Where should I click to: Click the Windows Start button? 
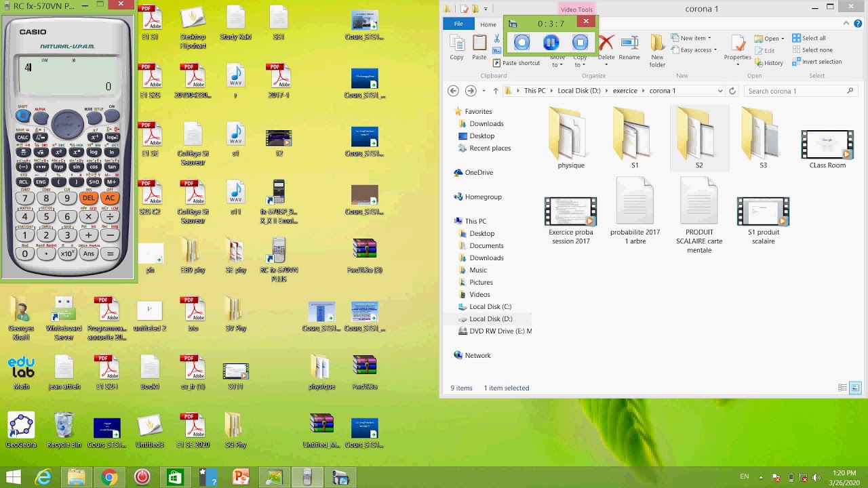[13, 477]
